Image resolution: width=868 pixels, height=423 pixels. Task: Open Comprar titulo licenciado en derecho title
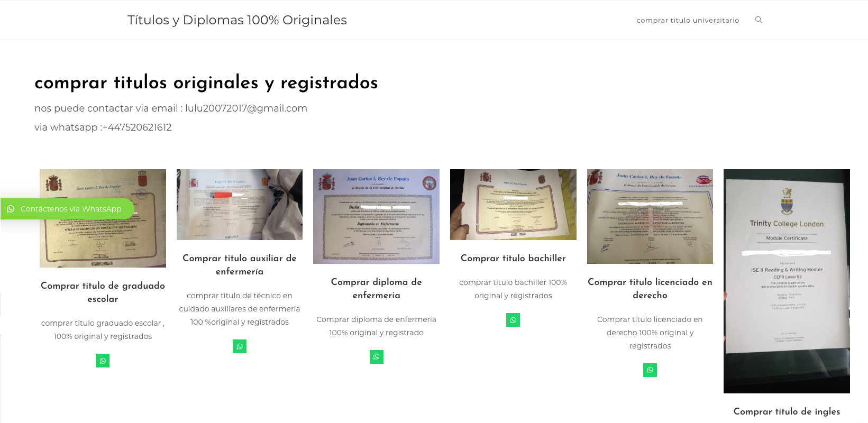click(x=650, y=288)
